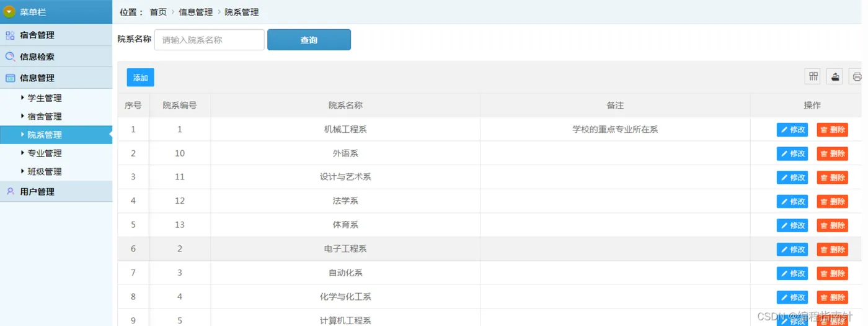Click the export table icon

(x=835, y=76)
